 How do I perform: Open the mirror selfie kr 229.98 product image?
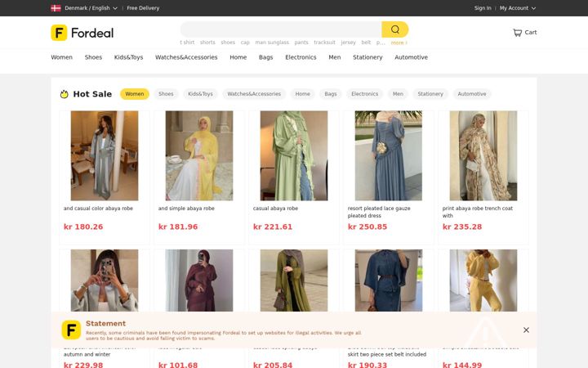pos(105,280)
